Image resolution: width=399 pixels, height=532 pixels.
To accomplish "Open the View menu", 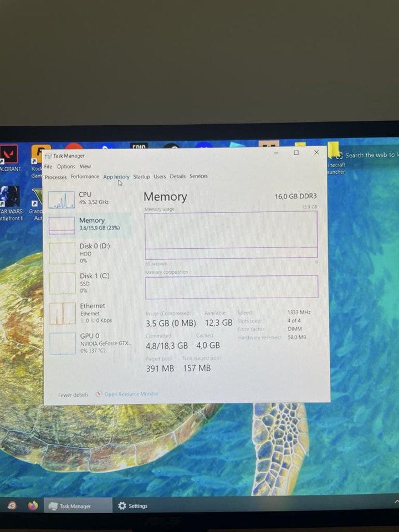I will (x=85, y=166).
